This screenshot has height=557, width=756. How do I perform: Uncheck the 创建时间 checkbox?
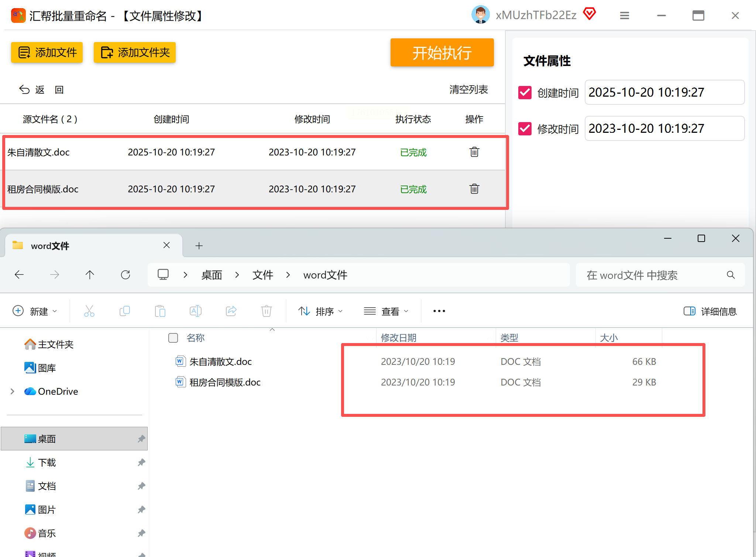point(525,93)
